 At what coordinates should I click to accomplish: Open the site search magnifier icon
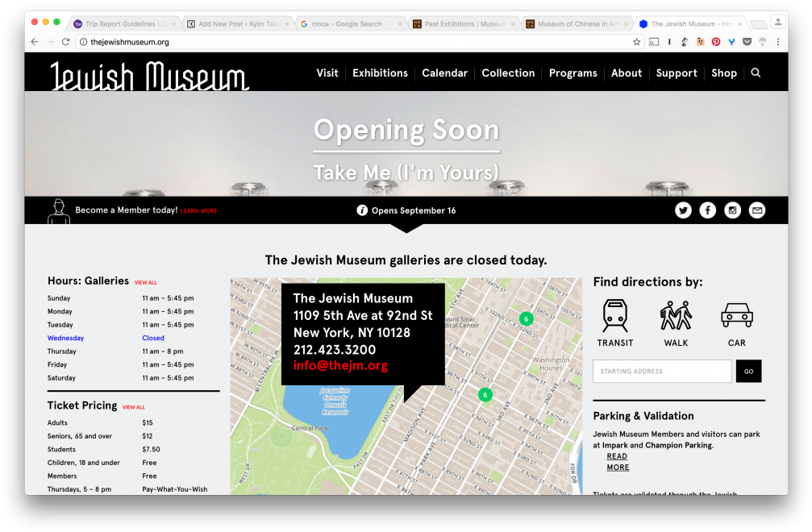(x=756, y=73)
